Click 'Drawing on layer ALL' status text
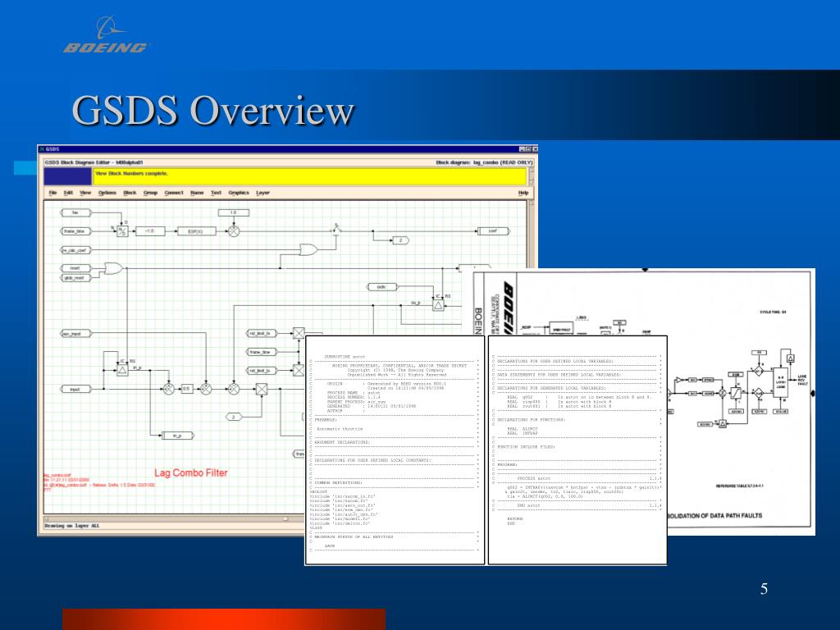 [x=72, y=526]
